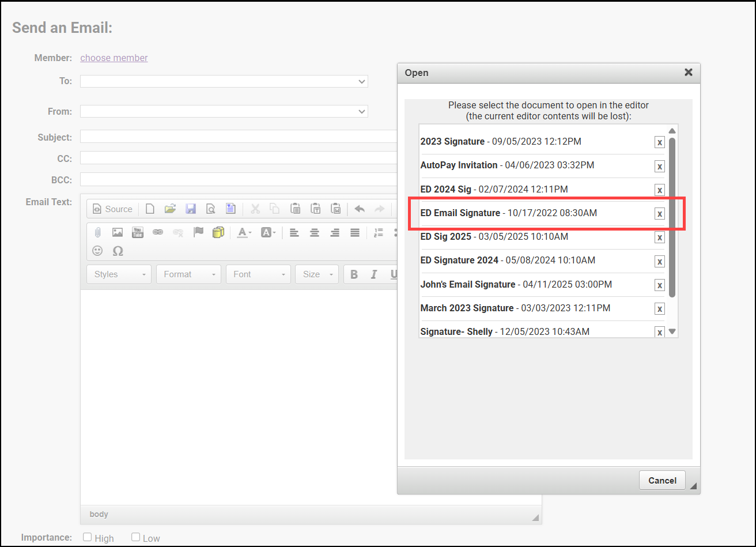Image resolution: width=756 pixels, height=547 pixels.
Task: Open the Styles dropdown
Action: pyautogui.click(x=119, y=274)
